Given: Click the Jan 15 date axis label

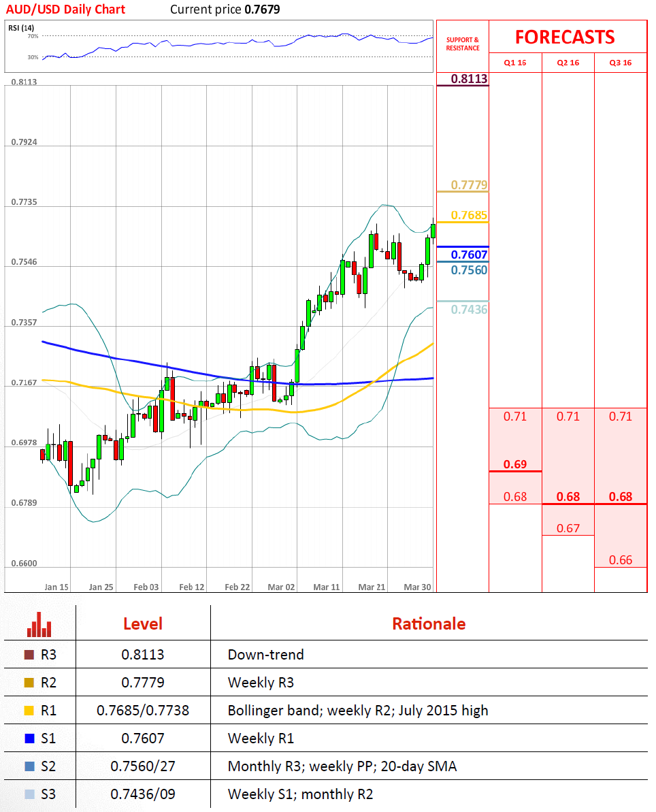Looking at the screenshot, I should (56, 587).
